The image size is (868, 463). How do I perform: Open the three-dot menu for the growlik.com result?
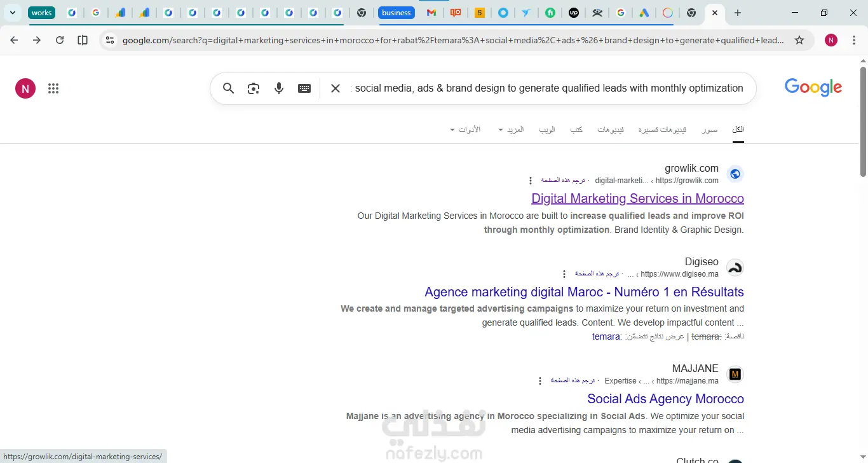click(x=531, y=181)
